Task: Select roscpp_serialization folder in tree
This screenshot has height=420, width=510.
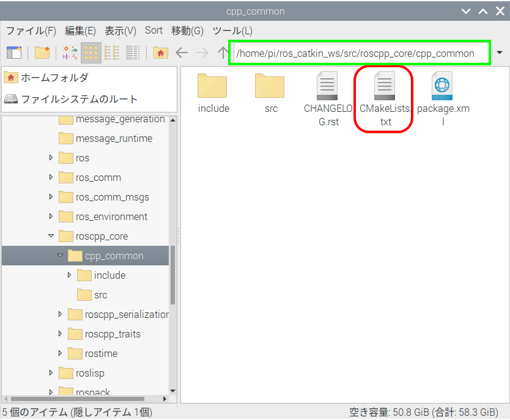Action: point(119,314)
